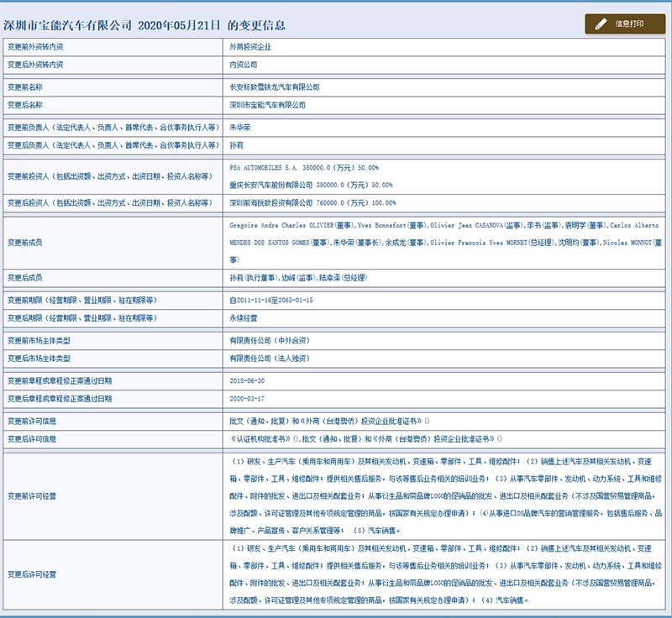
Task: Select value 有限责任公司（法人独资）
Action: [x=270, y=359]
